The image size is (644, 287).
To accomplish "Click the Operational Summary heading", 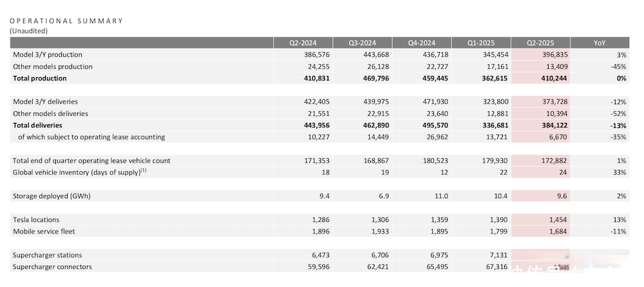I will click(66, 21).
